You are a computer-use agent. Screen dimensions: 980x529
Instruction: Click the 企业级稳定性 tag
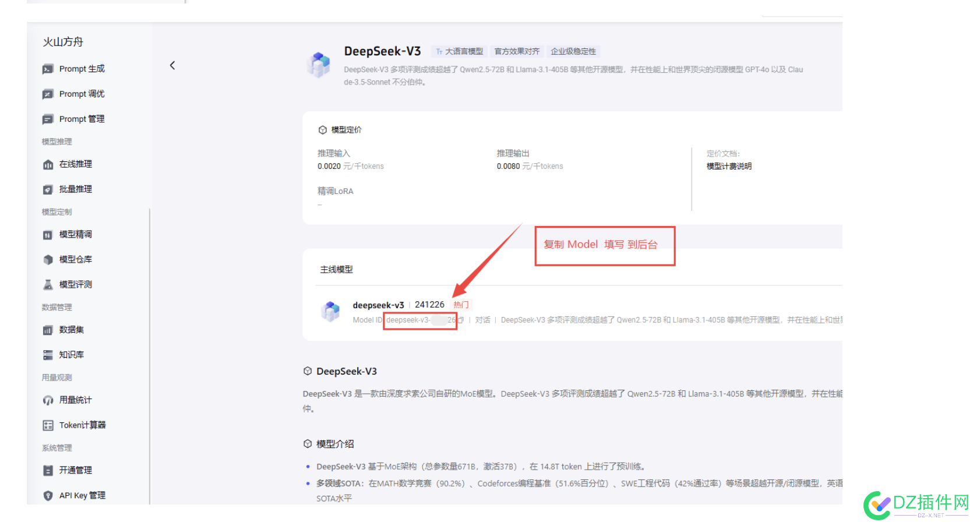click(573, 52)
